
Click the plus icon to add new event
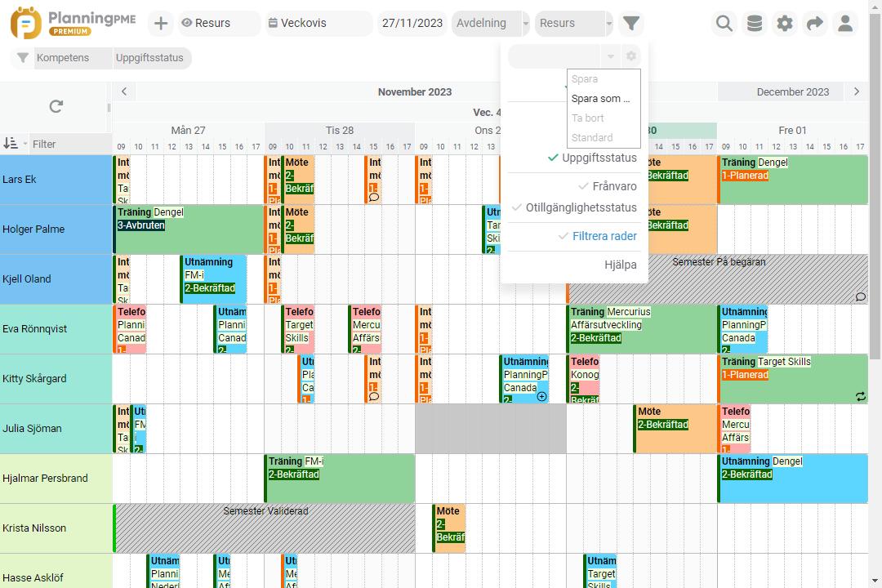[161, 23]
